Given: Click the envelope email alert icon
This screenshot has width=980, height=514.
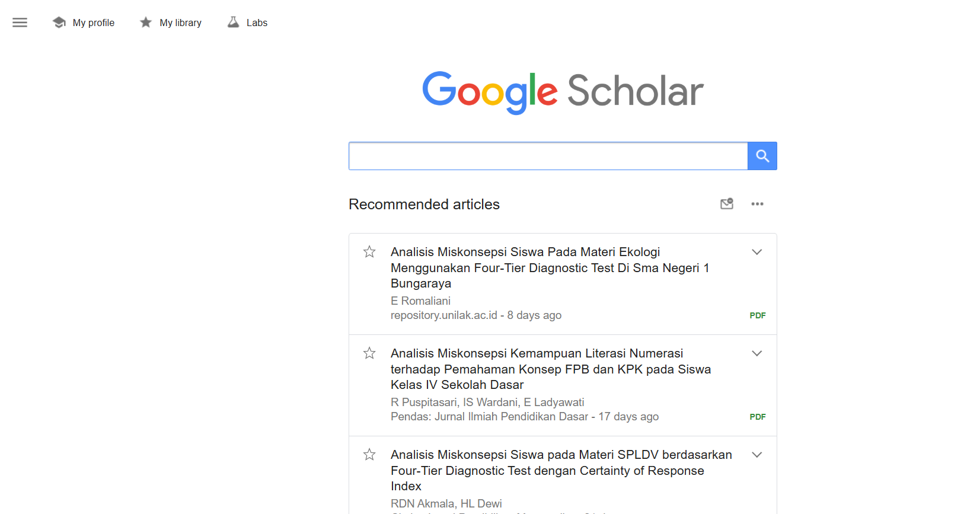Looking at the screenshot, I should click(727, 204).
